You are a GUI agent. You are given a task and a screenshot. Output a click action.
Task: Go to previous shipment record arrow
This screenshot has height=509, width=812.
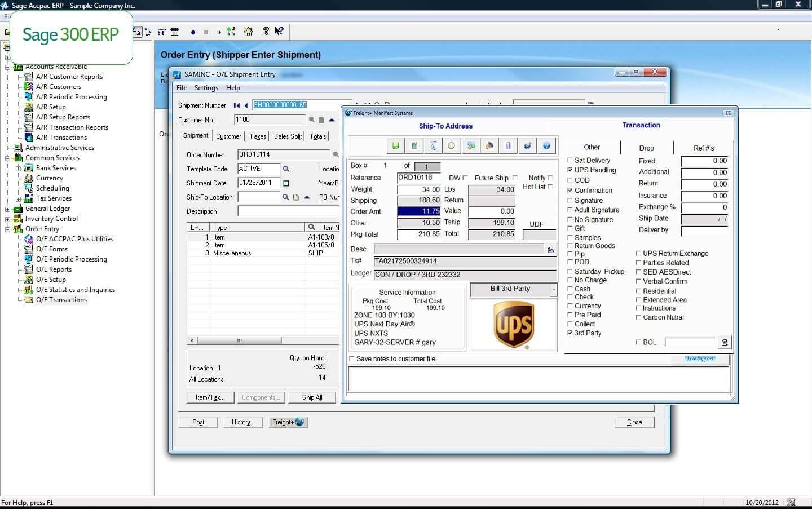coord(246,105)
